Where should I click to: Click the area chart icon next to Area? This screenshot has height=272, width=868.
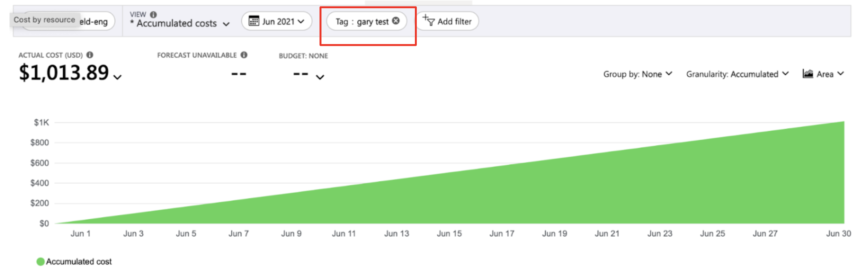808,74
